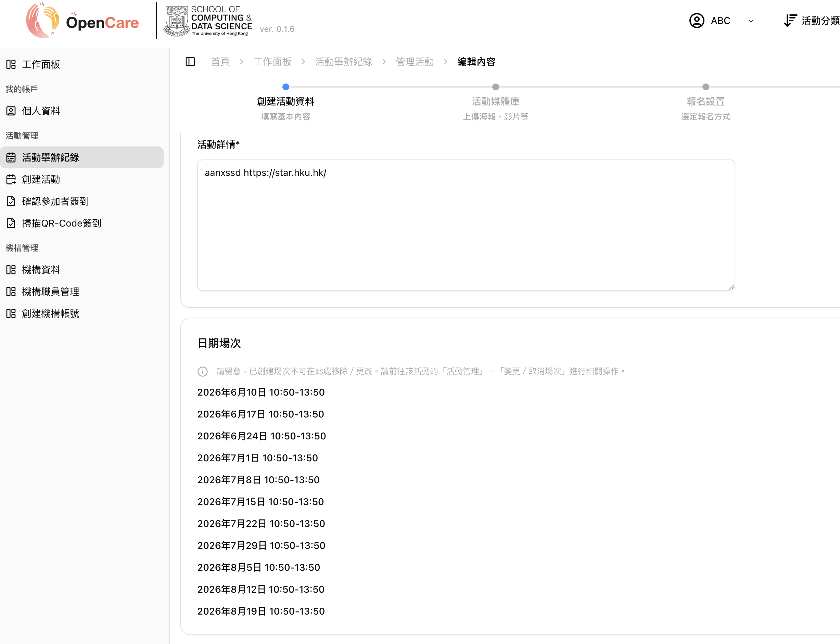The height and width of the screenshot is (644, 840).
Task: Click the 掃描QR-Code簽到 icon
Action: (x=11, y=223)
